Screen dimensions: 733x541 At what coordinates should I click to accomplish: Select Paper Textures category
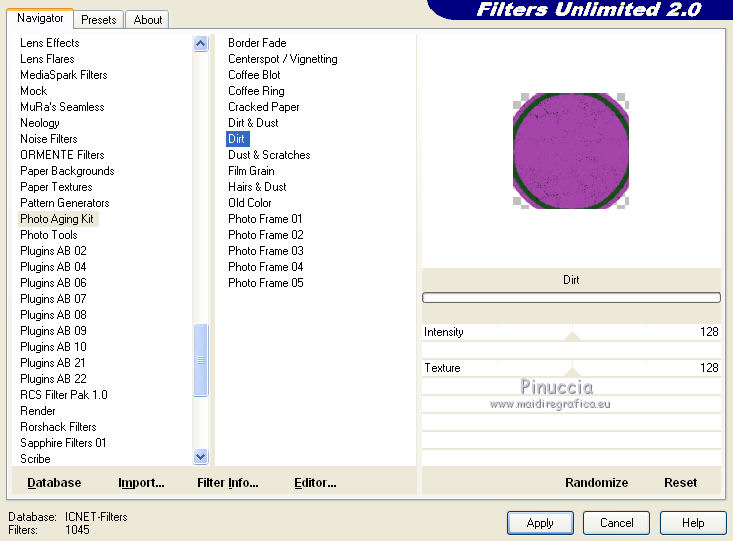(x=56, y=187)
